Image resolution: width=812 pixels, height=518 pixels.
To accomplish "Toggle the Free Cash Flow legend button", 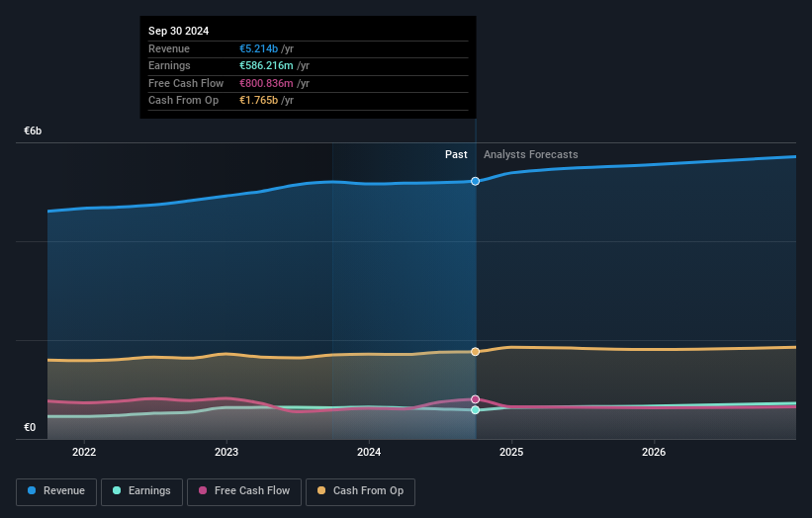I will click(244, 491).
